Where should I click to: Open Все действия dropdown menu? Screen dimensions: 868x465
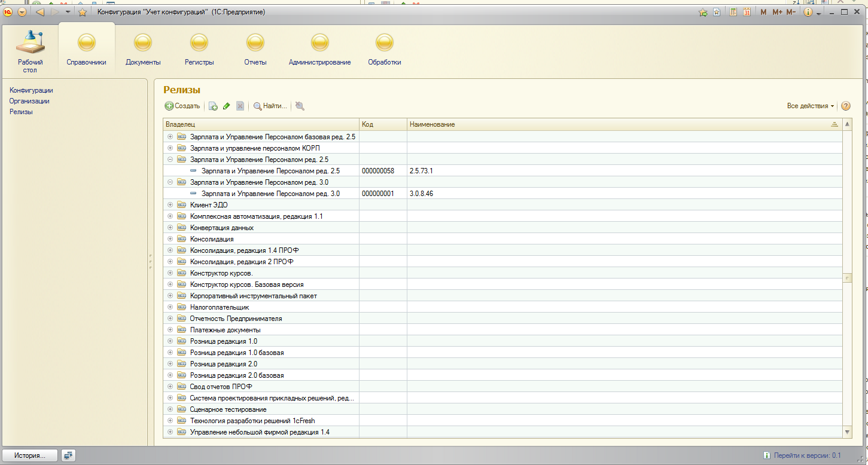pos(811,106)
